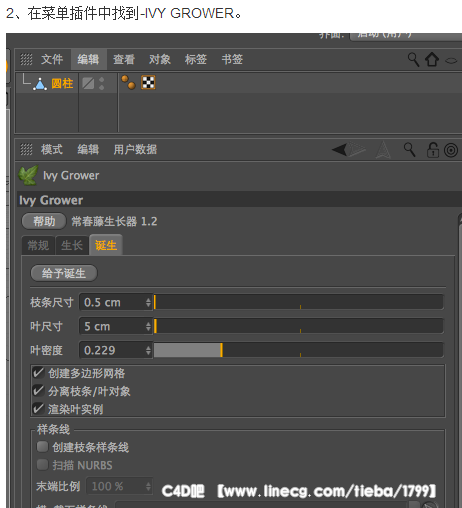The width and height of the screenshot is (462, 508).
Task: Click the 叶尺寸 stepper arrows
Action: point(148,326)
